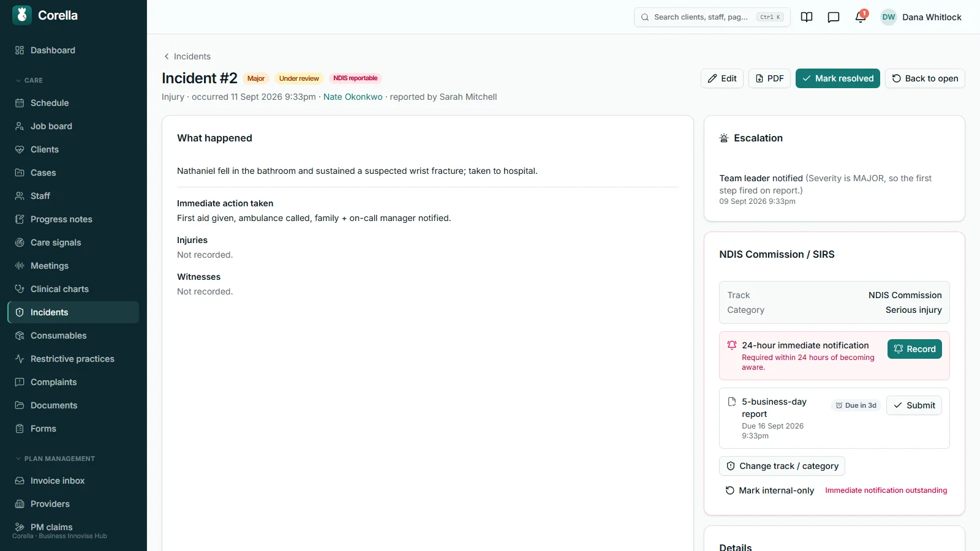Mark the incident as resolved
The width and height of the screenshot is (980, 551).
point(838,78)
